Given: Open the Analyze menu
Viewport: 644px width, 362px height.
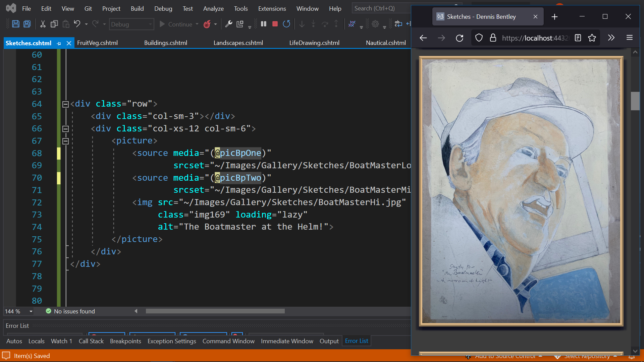Looking at the screenshot, I should [213, 8].
